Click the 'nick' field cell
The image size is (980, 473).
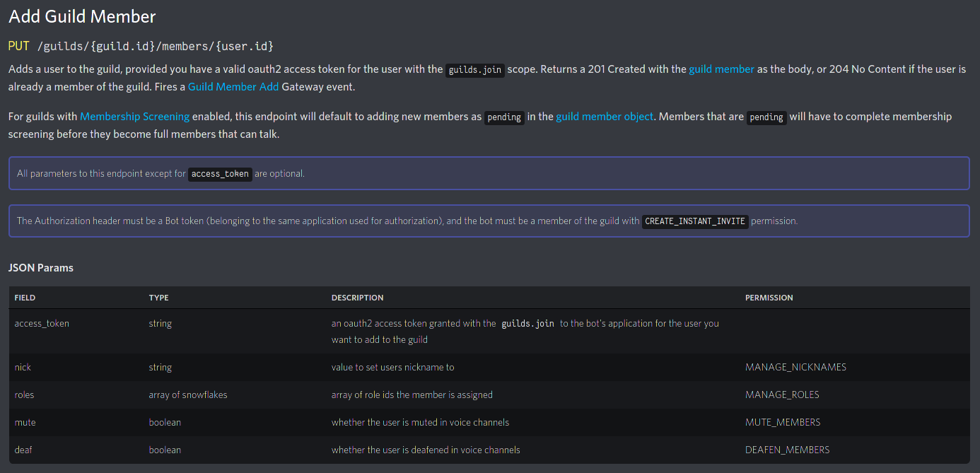pyautogui.click(x=23, y=367)
